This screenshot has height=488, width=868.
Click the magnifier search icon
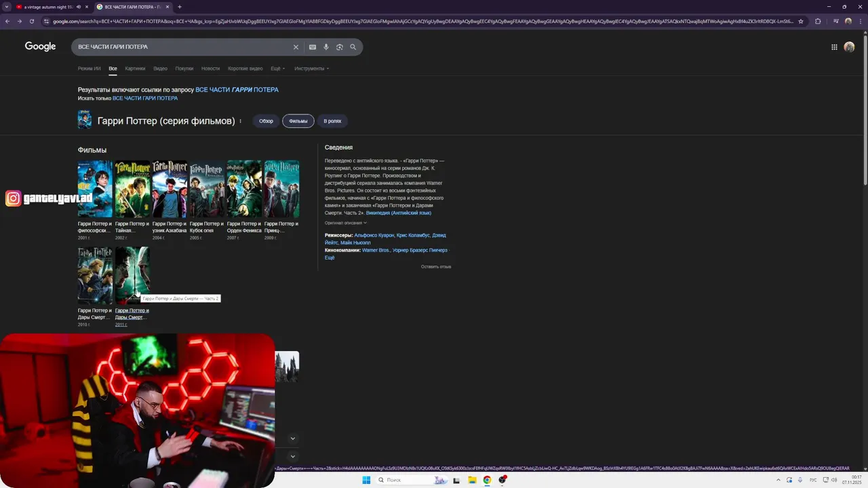click(353, 47)
